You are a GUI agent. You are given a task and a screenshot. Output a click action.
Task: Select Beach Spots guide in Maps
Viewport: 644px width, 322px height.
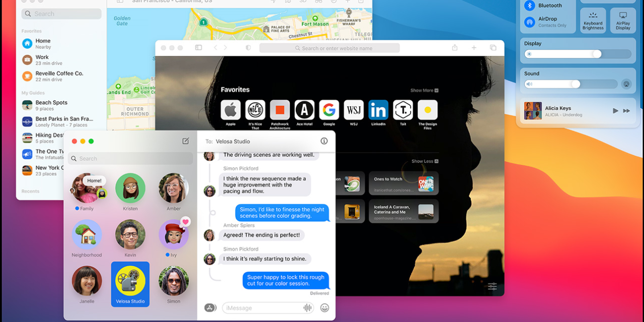pos(51,105)
